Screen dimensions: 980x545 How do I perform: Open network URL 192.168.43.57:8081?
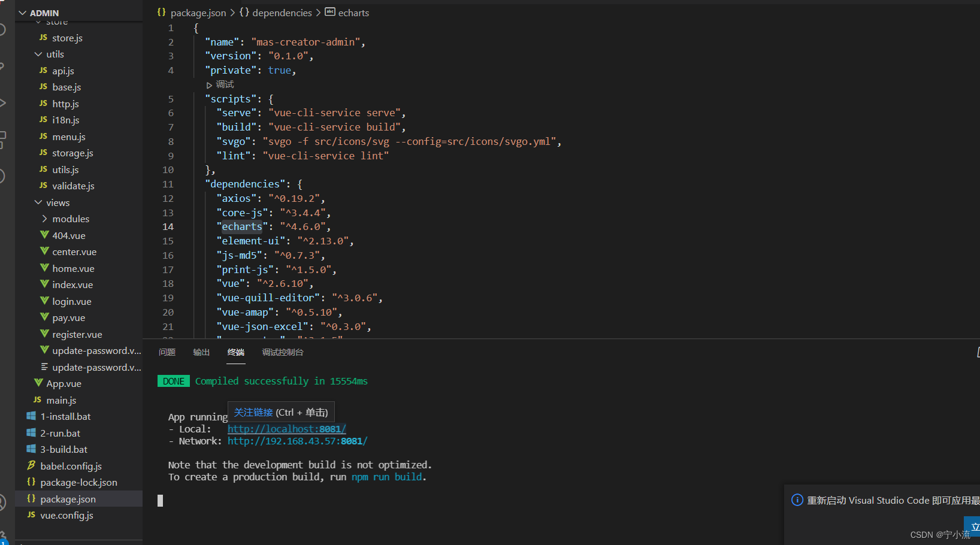point(297,441)
